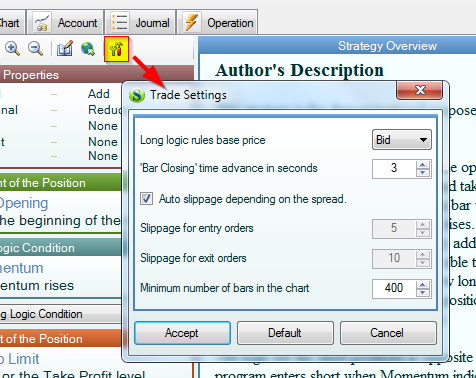The height and width of the screenshot is (378, 476).
Task: Decrease Bar Closing time advance seconds
Action: point(423,173)
